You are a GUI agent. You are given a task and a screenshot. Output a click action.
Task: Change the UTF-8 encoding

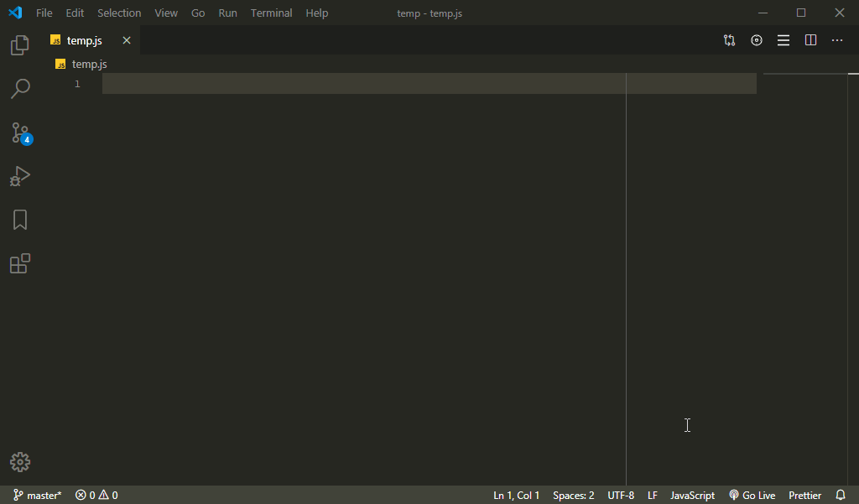tap(621, 495)
